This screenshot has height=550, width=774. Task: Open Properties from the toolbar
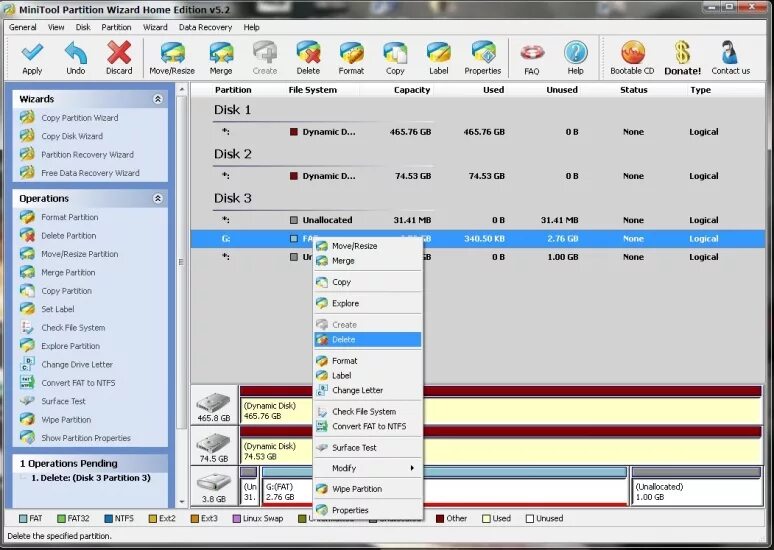[483, 53]
